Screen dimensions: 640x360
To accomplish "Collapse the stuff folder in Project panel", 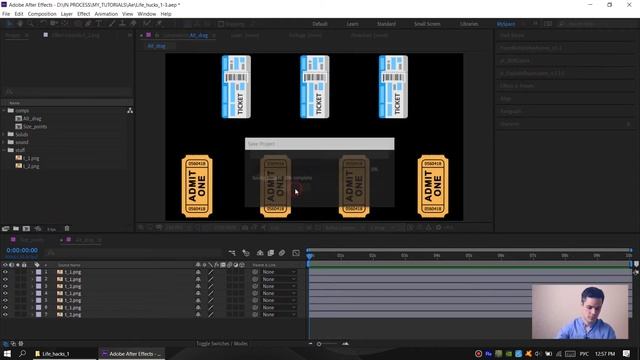I will [x=4, y=150].
